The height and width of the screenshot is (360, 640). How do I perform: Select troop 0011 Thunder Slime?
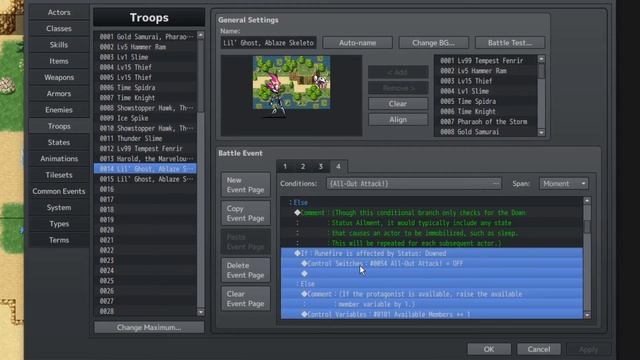click(145, 138)
